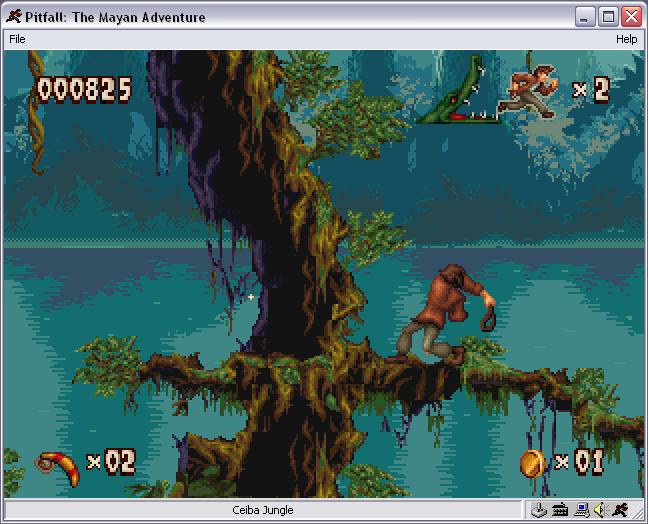
Task: Click Harry standing on the branch
Action: [x=446, y=315]
